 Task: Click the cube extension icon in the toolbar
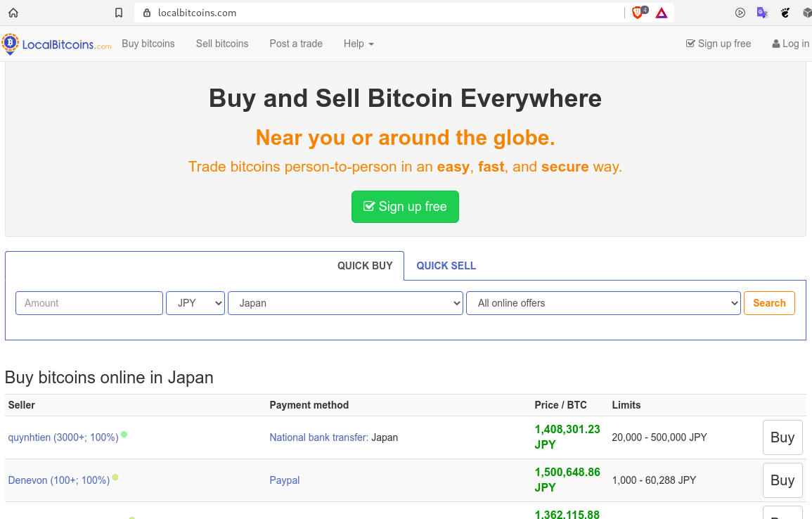[x=807, y=13]
